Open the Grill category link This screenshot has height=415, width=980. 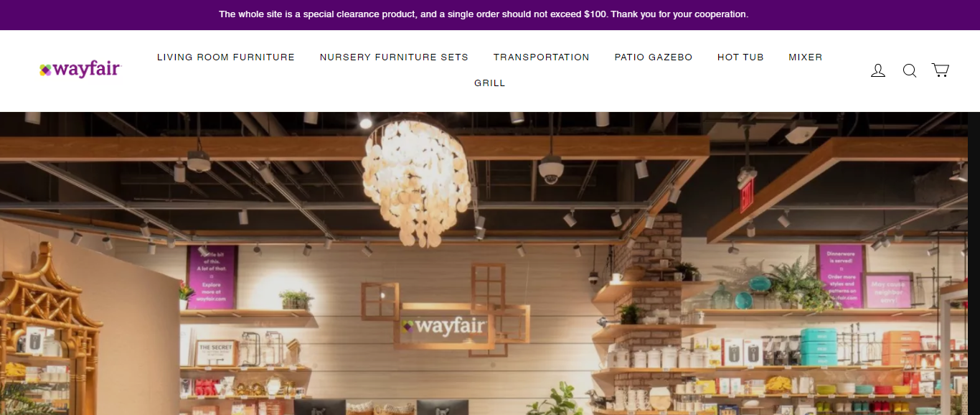click(x=490, y=83)
